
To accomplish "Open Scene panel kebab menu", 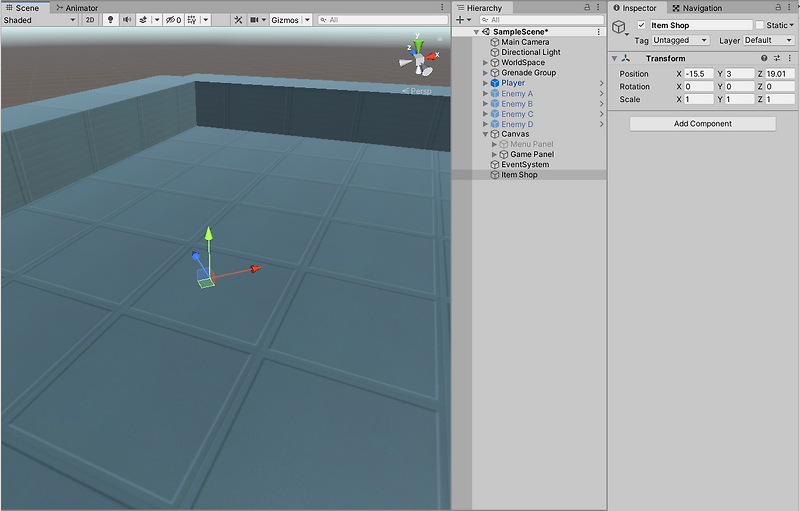I will point(442,7).
